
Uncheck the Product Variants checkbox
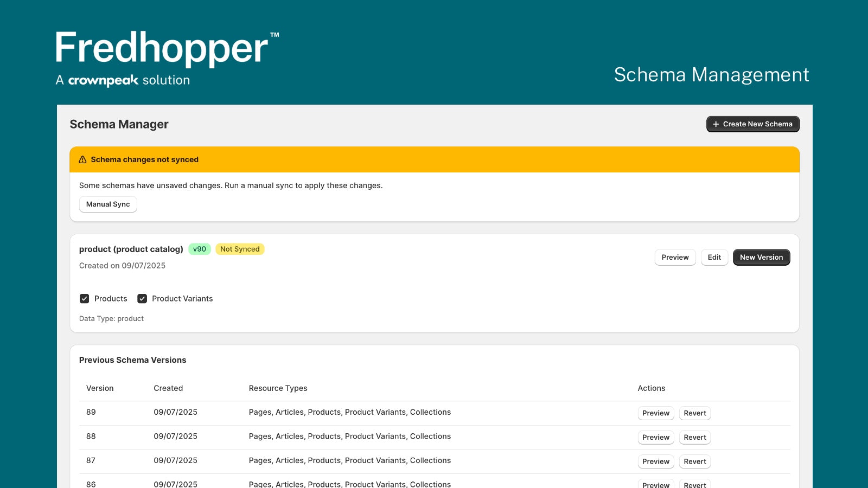click(x=142, y=299)
